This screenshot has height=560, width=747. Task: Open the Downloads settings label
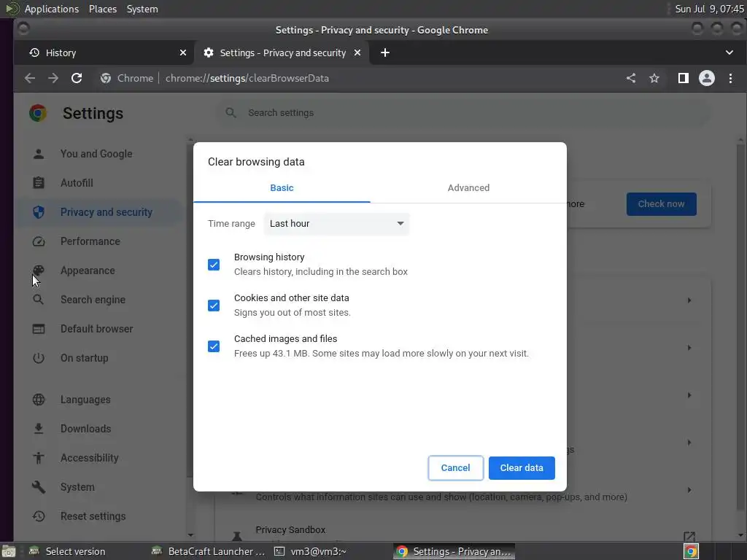click(x=86, y=429)
